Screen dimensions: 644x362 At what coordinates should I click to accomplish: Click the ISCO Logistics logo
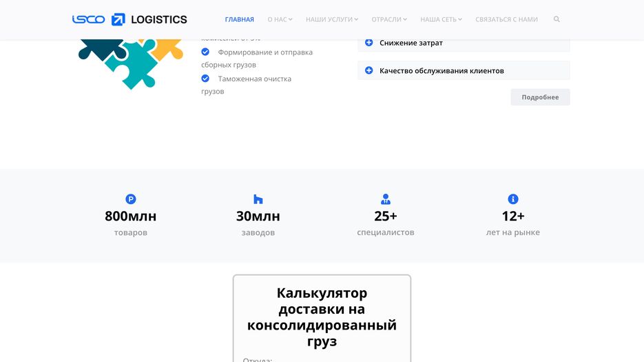coord(129,19)
